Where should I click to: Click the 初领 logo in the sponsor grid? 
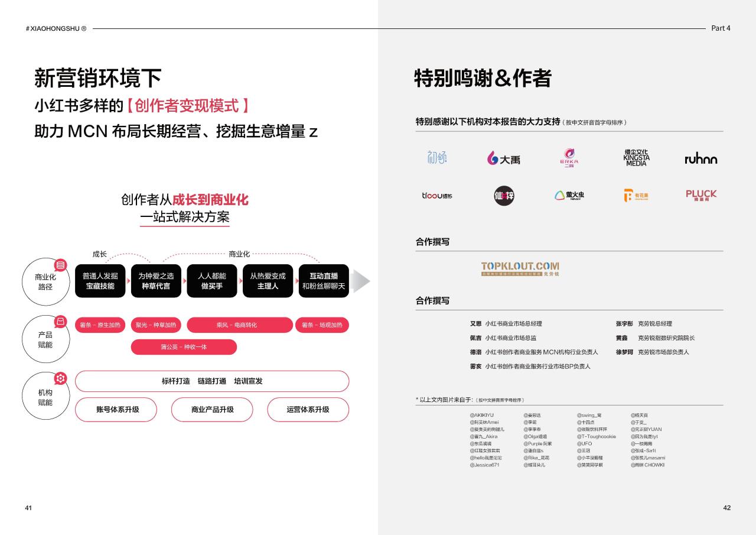click(437, 158)
